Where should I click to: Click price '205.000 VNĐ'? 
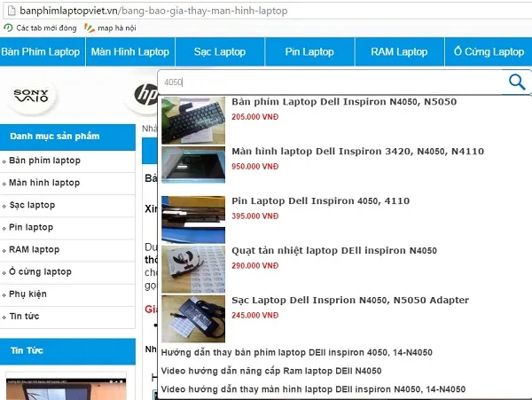pos(255,117)
